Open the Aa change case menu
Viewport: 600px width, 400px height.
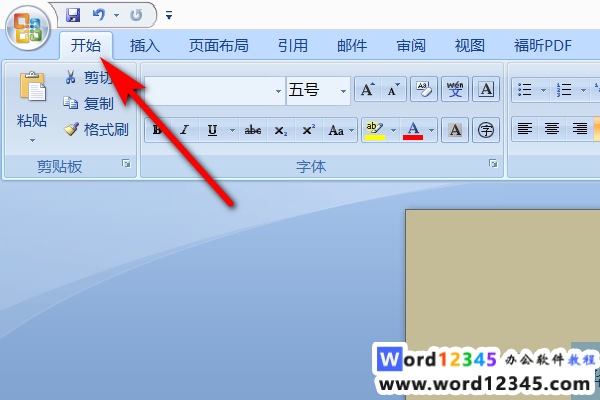coord(340,130)
